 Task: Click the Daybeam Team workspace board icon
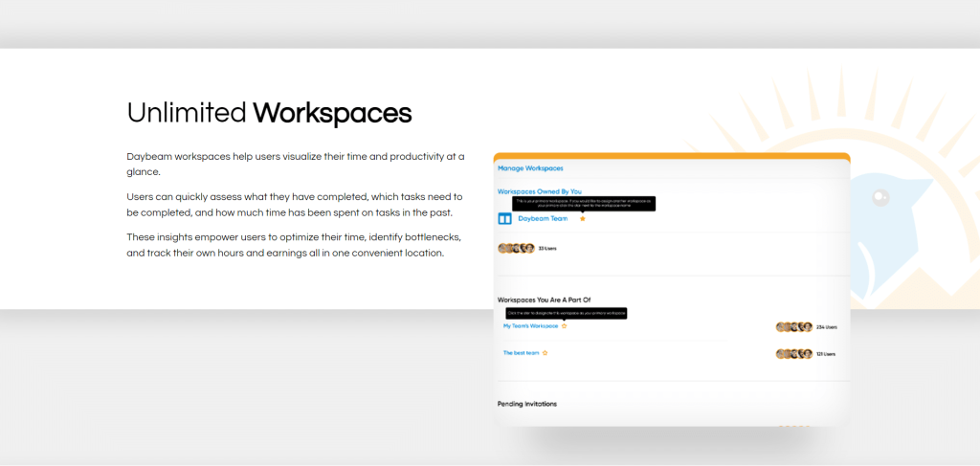point(504,218)
